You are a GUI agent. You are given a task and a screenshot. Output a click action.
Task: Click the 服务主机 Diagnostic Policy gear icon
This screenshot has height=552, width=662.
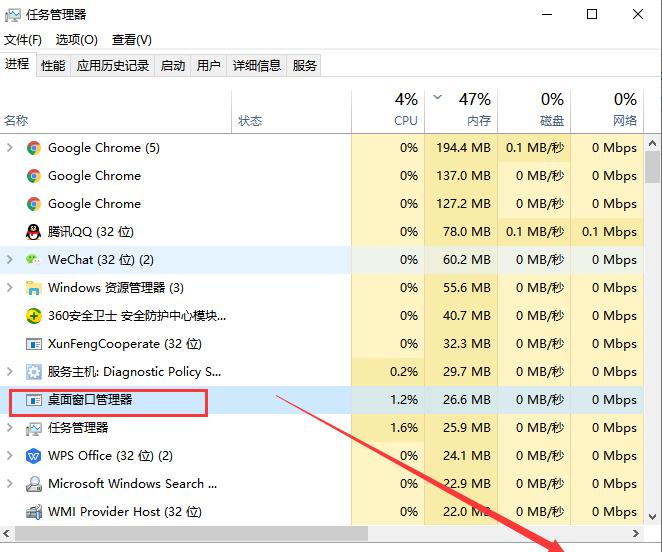34,372
